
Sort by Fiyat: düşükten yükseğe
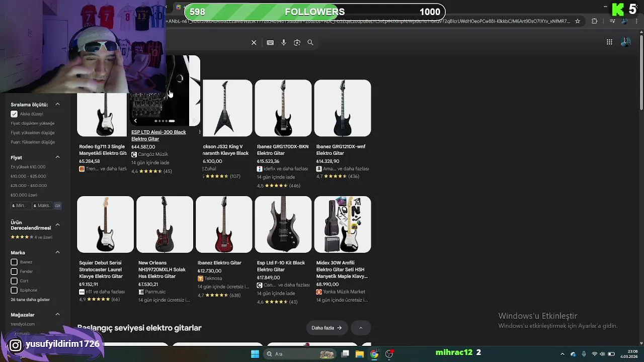click(32, 123)
